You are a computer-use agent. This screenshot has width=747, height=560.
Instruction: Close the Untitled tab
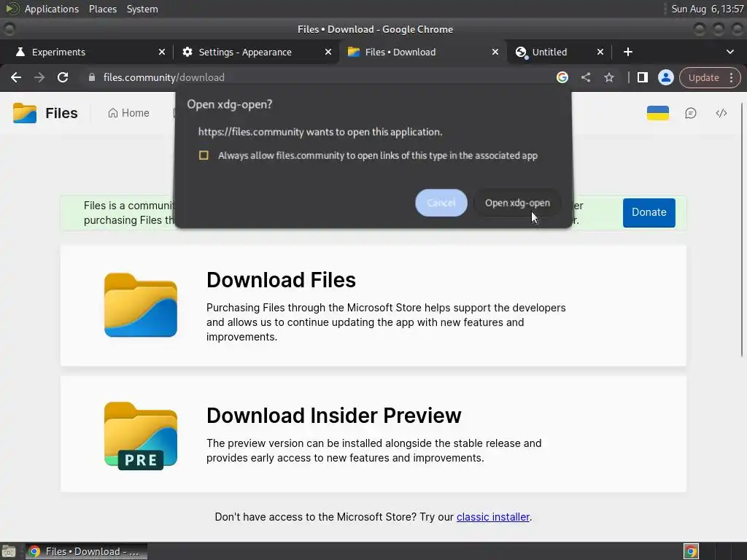600,52
